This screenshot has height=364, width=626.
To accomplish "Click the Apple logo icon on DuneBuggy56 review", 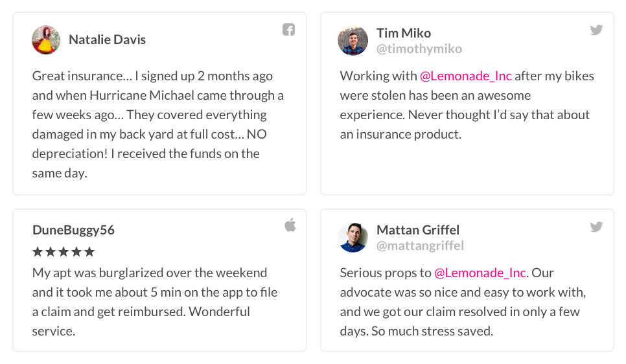I will [290, 225].
